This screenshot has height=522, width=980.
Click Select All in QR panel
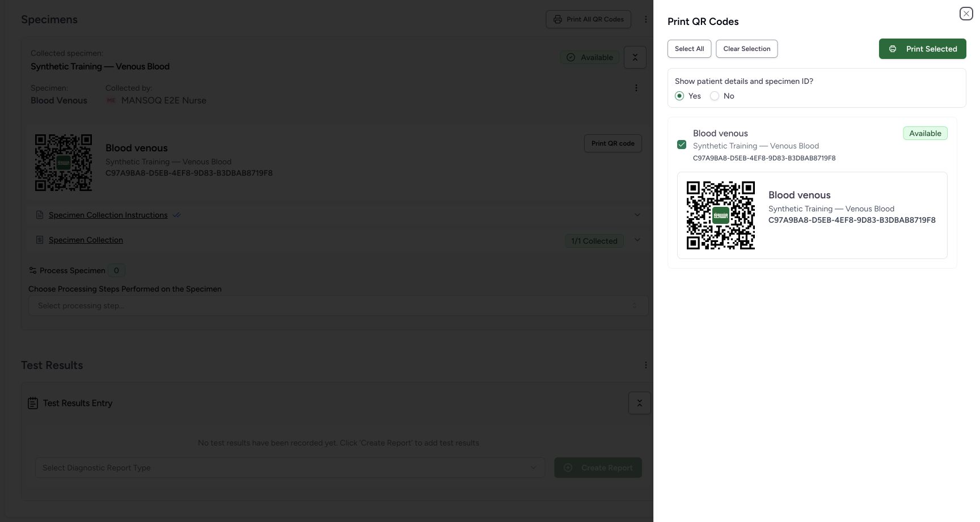(689, 49)
